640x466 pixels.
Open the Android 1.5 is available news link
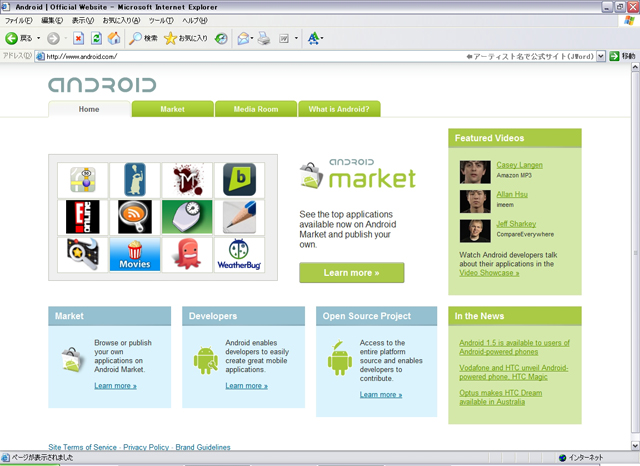(514, 347)
